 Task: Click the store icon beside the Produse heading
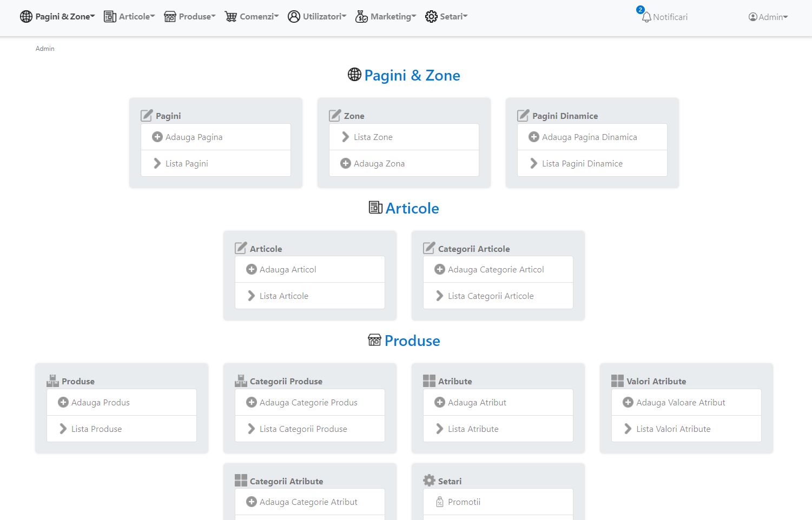click(374, 340)
